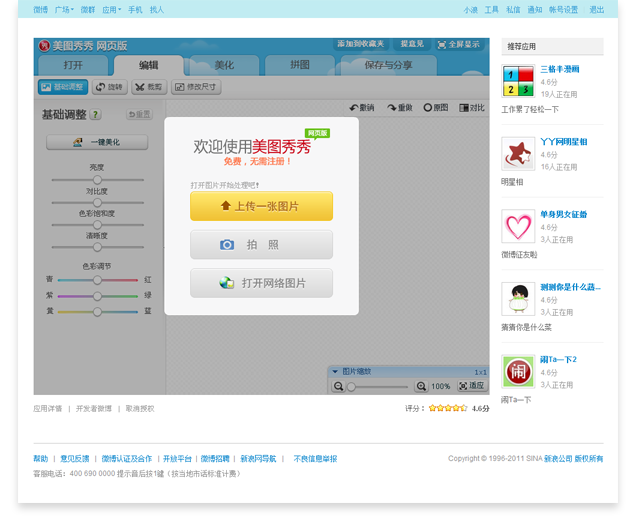
Task: Click 退出 logout link
Action: [x=597, y=10]
